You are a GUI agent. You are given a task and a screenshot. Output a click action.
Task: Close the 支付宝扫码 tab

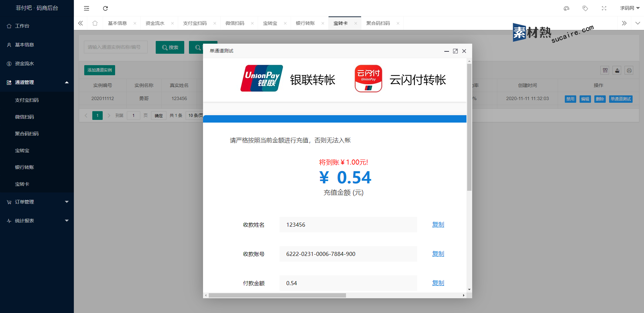point(215,23)
